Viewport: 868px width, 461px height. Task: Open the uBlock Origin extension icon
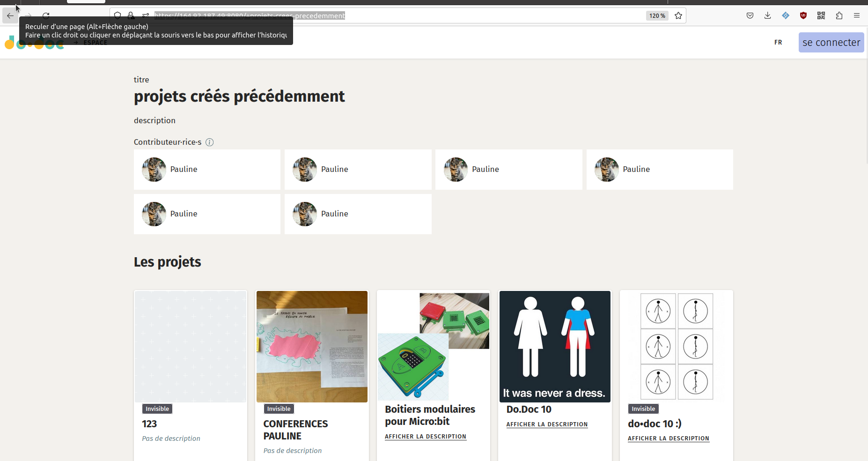803,15
